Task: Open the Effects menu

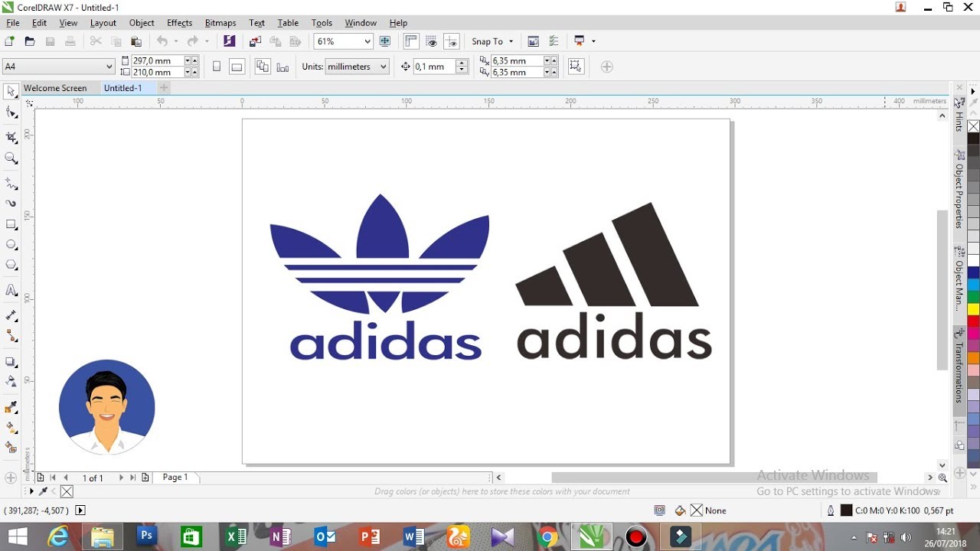Action: coord(180,23)
